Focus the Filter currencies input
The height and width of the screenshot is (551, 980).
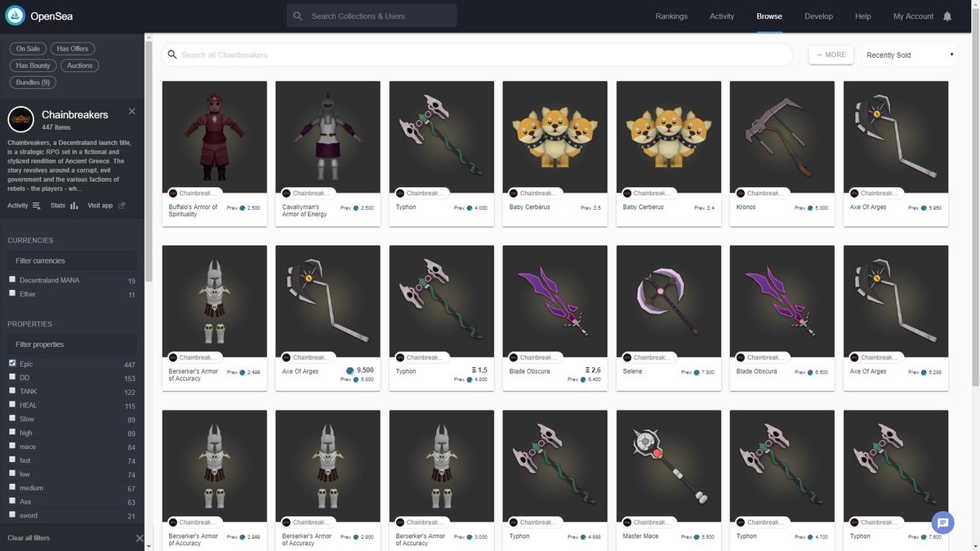click(x=72, y=261)
